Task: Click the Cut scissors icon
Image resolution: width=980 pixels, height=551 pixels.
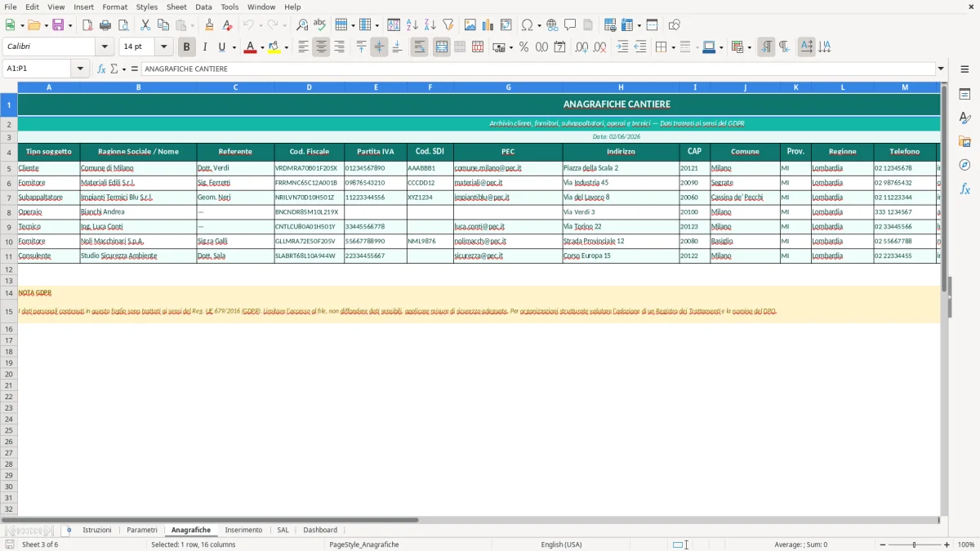Action: [x=145, y=25]
